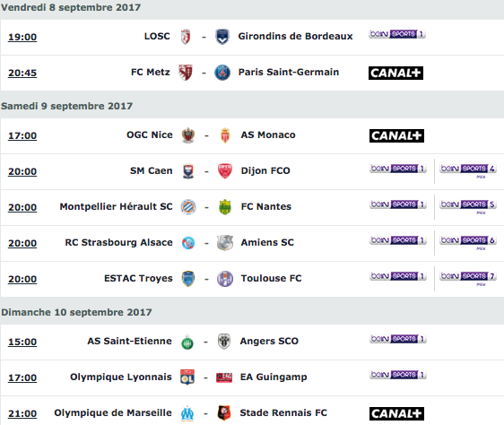Click beIN Sports 4 Max logo

coord(468,170)
